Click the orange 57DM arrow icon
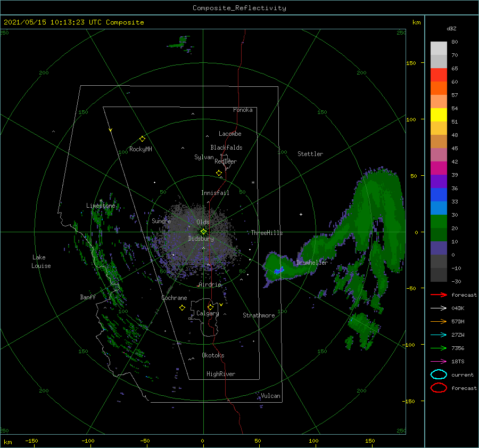The height and width of the screenshot is (448, 479). point(439,321)
